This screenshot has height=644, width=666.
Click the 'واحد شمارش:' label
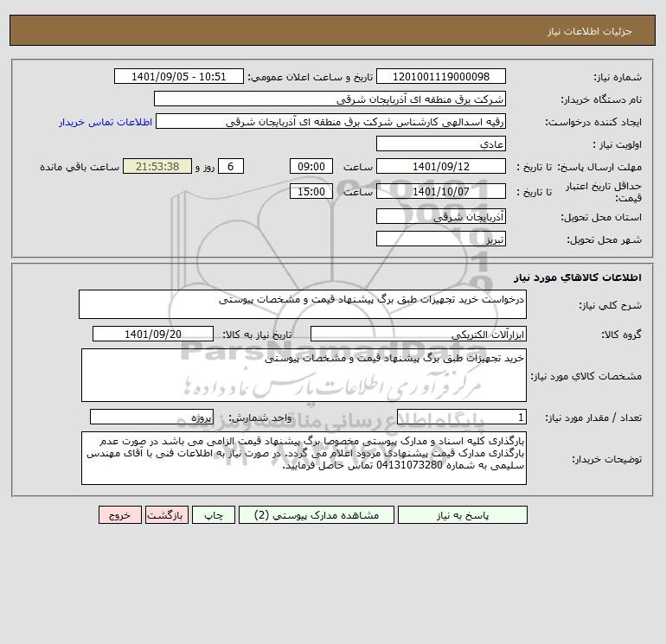260,418
